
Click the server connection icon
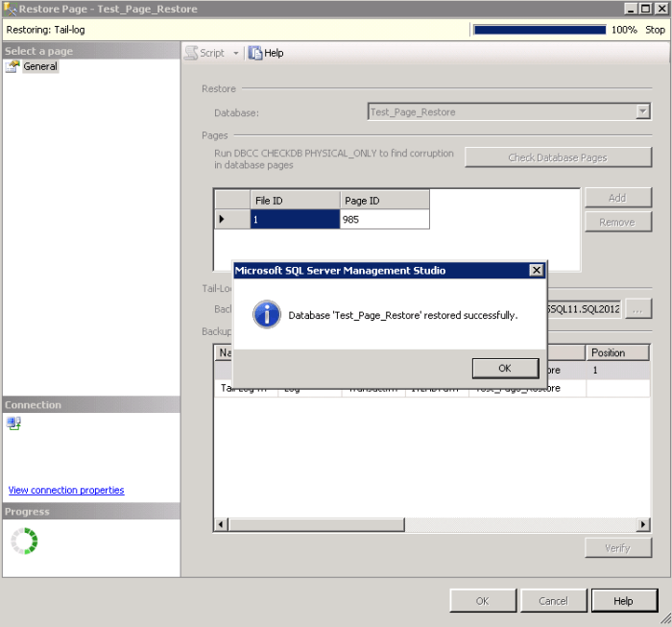coord(13,423)
